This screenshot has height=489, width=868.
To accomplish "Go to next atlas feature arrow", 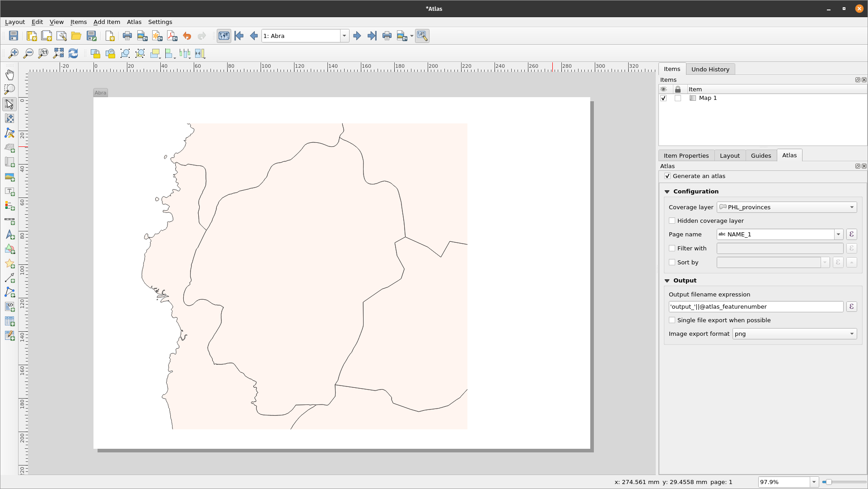I will 357,36.
